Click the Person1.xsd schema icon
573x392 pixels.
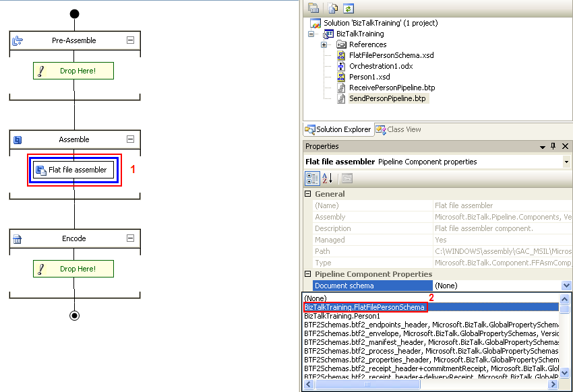coord(341,77)
